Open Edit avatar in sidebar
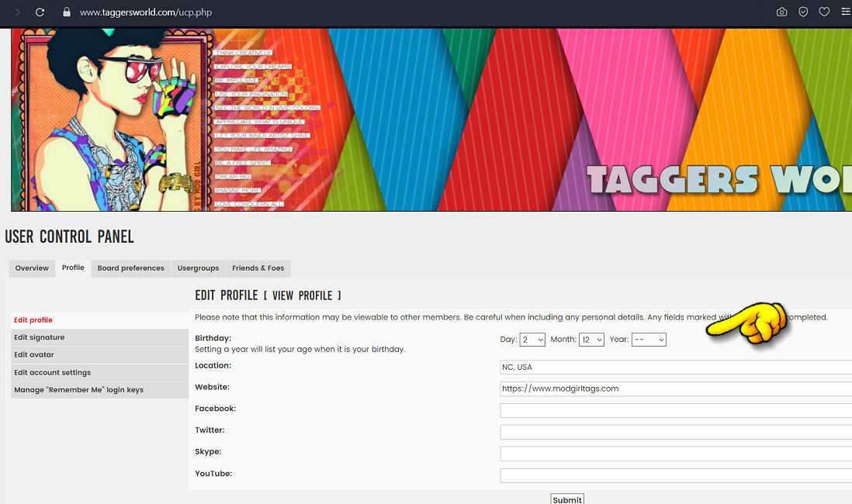The height and width of the screenshot is (504, 852). click(x=99, y=354)
